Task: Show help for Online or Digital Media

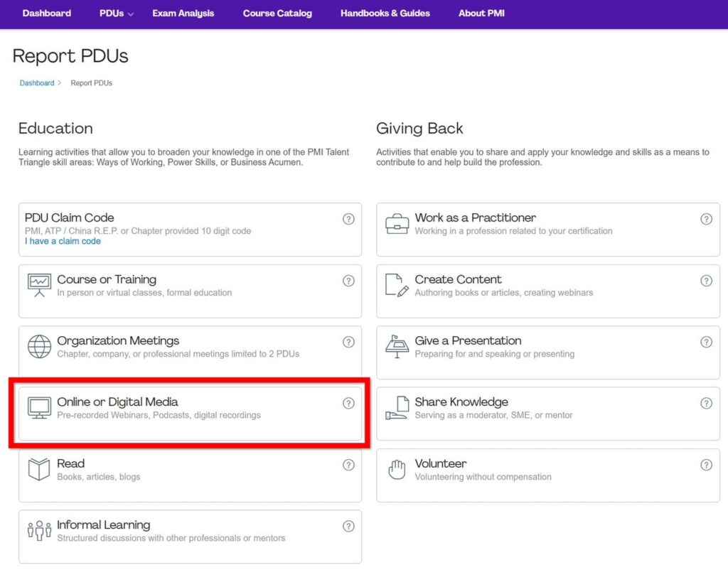Action: (x=348, y=403)
